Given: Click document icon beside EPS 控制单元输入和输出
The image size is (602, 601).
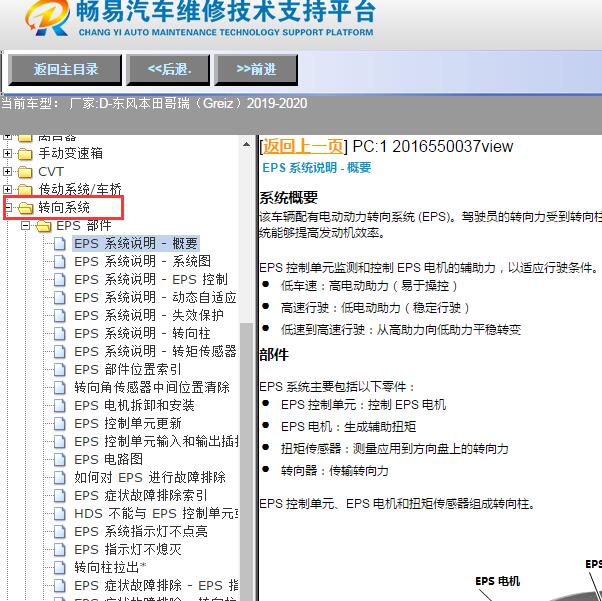Looking at the screenshot, I should pyautogui.click(x=60, y=442).
